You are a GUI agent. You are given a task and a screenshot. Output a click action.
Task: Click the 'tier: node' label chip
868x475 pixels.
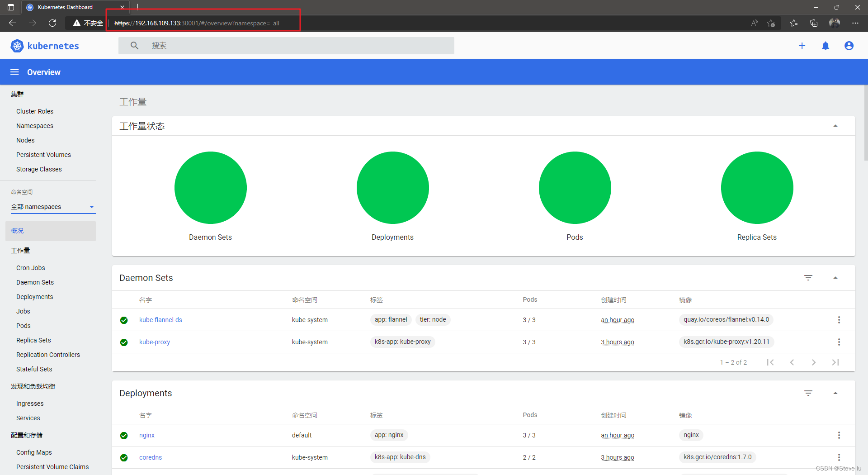433,319
